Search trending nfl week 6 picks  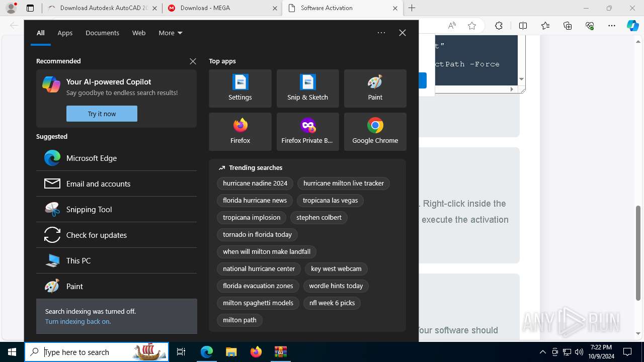click(332, 303)
